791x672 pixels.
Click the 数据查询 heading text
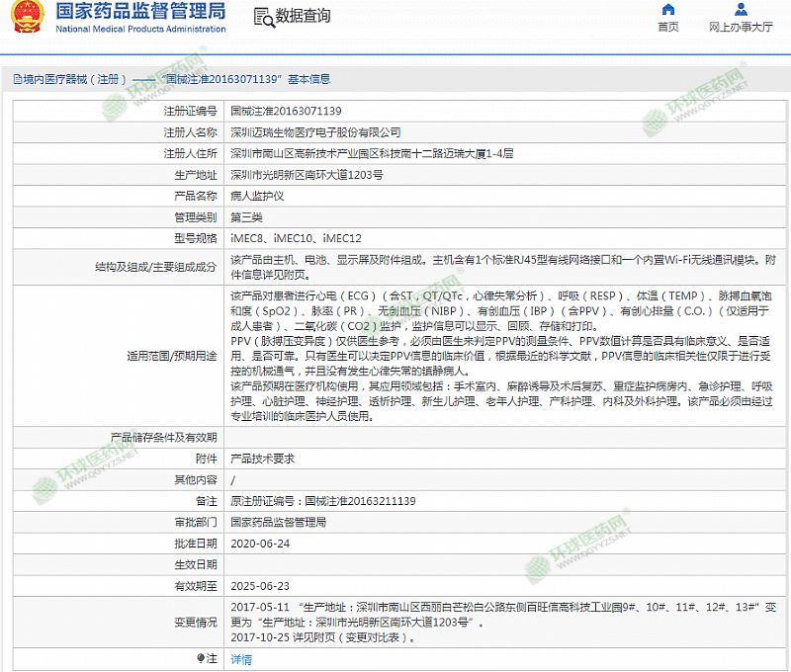click(x=303, y=17)
